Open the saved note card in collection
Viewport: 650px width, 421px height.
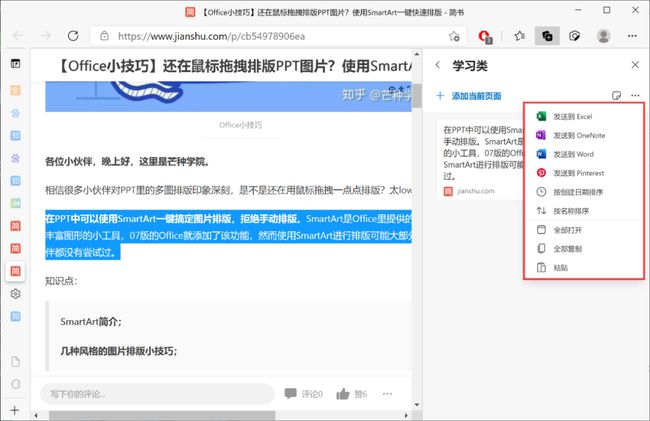[481, 160]
